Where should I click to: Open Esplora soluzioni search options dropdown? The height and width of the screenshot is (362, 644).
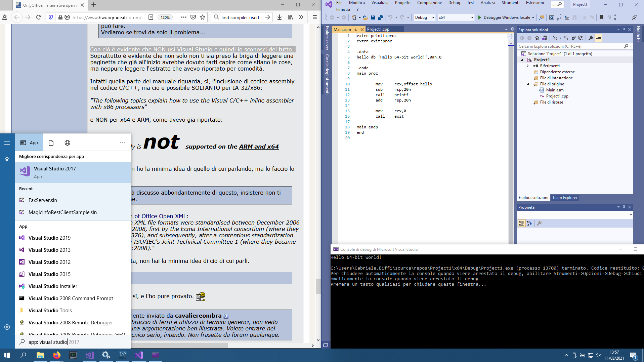tap(631, 46)
